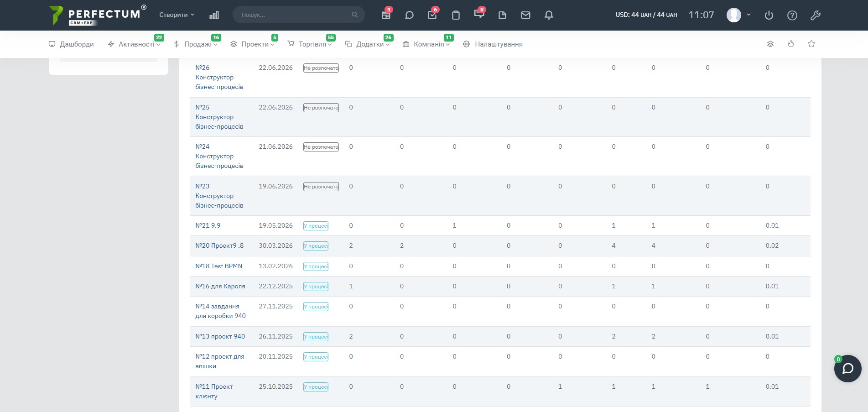Open project №18 Test BPMN link

[218, 266]
